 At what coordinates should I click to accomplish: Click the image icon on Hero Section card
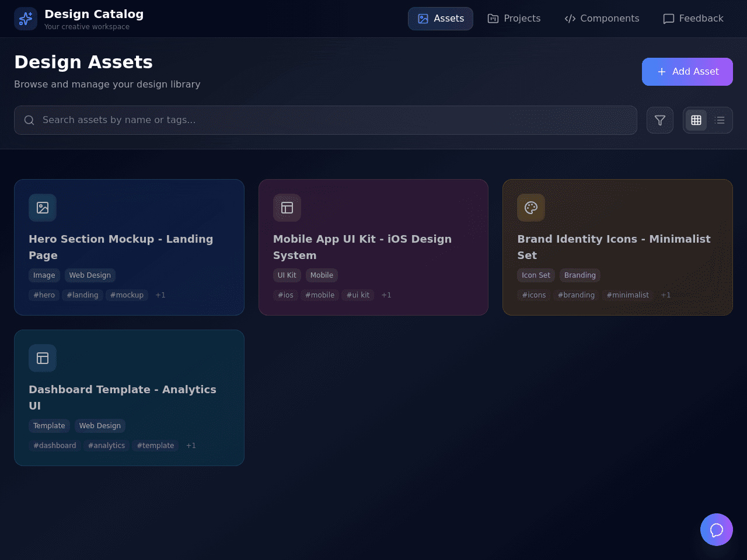[x=43, y=208]
